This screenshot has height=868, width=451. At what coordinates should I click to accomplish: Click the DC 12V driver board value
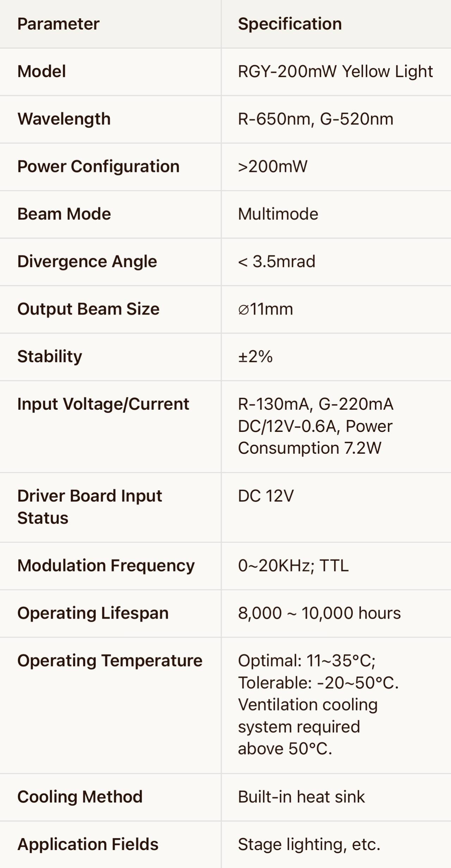coord(266,496)
